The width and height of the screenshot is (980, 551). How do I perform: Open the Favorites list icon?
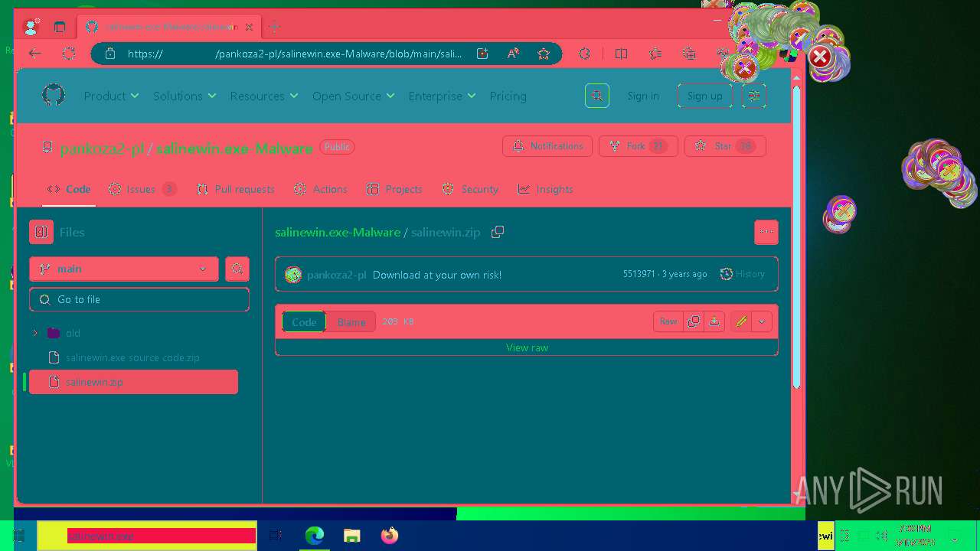coord(655,54)
